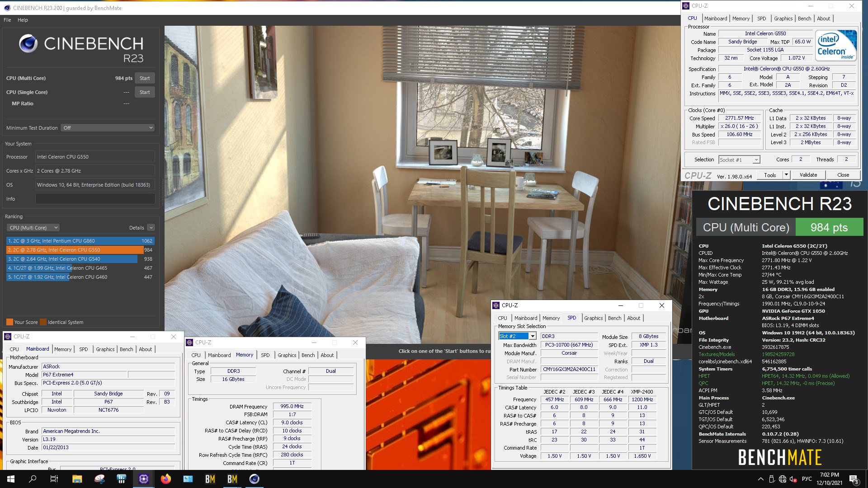Select ranking row Intel Celeron CPU G465
The width and height of the screenshot is (868, 488).
click(x=80, y=268)
